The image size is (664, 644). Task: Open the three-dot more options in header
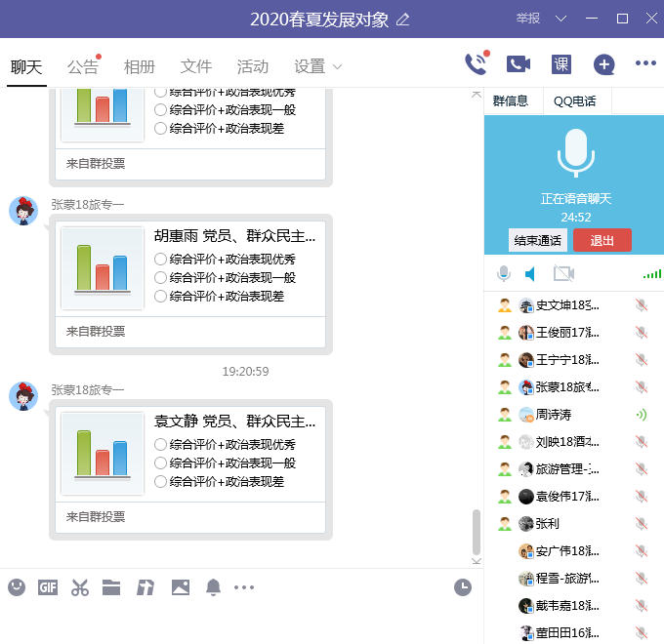tap(645, 64)
